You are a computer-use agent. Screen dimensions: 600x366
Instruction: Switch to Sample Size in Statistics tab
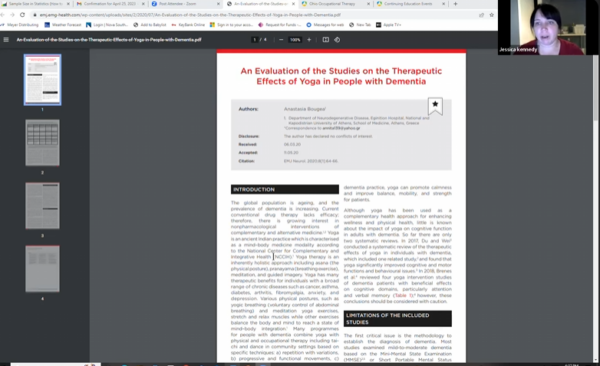pyautogui.click(x=35, y=4)
